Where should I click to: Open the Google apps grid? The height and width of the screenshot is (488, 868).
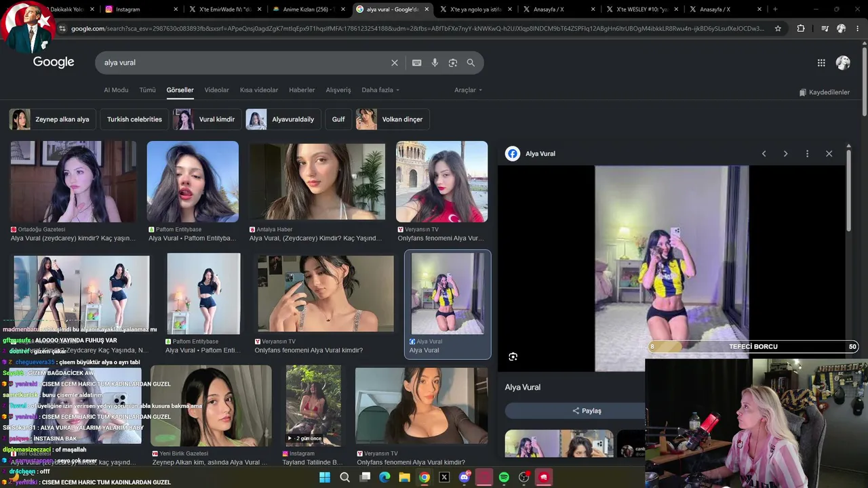pyautogui.click(x=821, y=62)
